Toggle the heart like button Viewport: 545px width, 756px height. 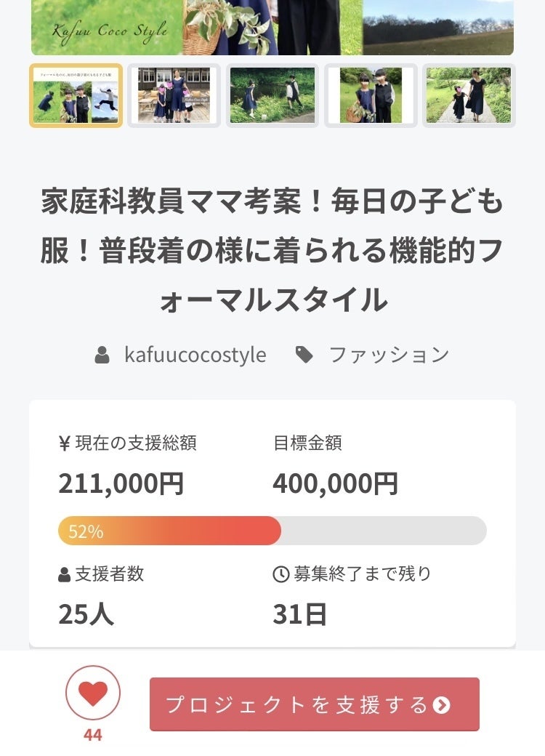(93, 693)
